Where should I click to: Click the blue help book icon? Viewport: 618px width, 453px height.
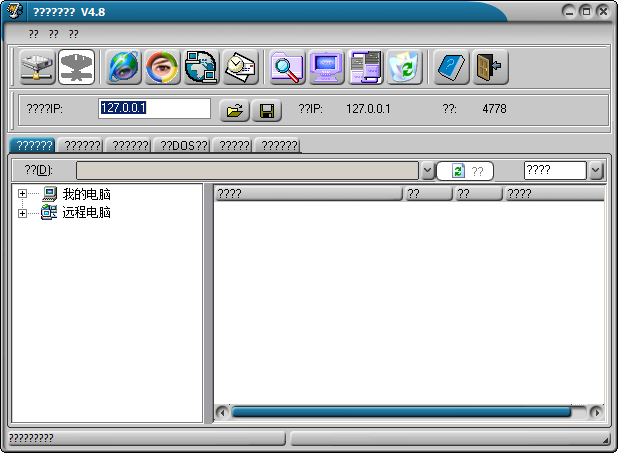point(451,67)
